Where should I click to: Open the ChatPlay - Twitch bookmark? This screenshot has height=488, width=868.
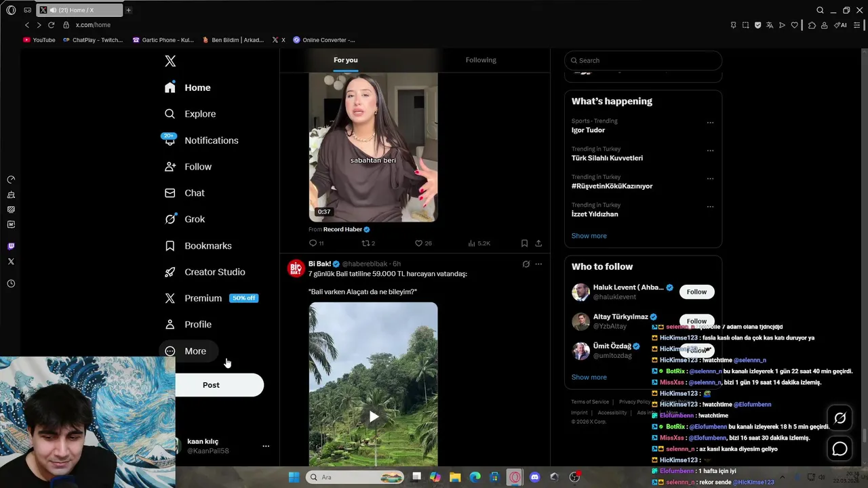pyautogui.click(x=93, y=40)
